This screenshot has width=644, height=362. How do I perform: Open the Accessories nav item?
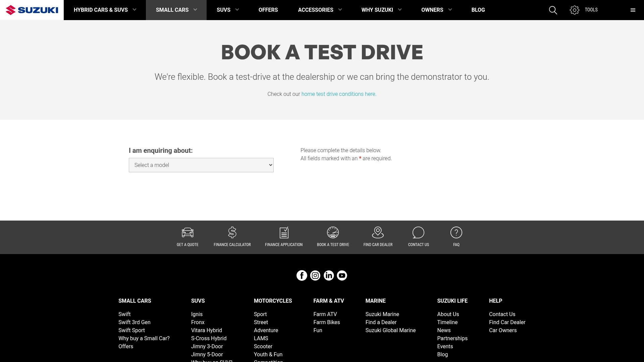click(x=316, y=10)
